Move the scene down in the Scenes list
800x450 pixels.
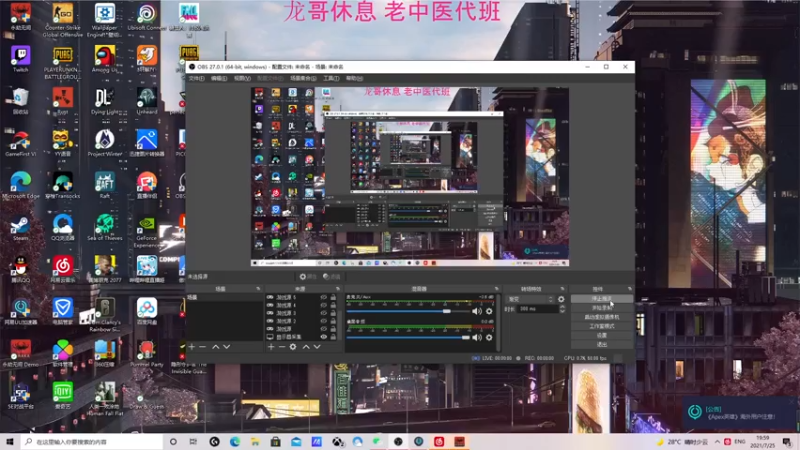tap(227, 347)
